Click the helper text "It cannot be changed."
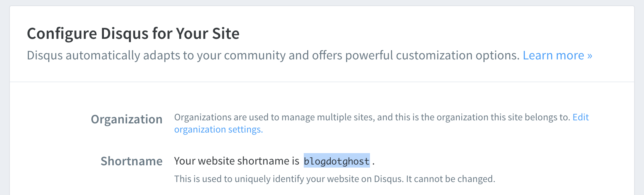The width and height of the screenshot is (644, 195). (451, 179)
